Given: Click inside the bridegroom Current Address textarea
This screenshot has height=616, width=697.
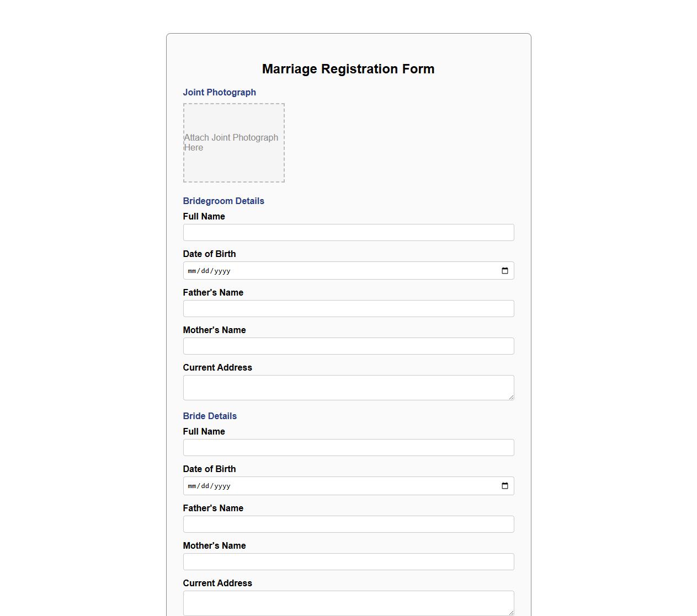Looking at the screenshot, I should pos(348,386).
